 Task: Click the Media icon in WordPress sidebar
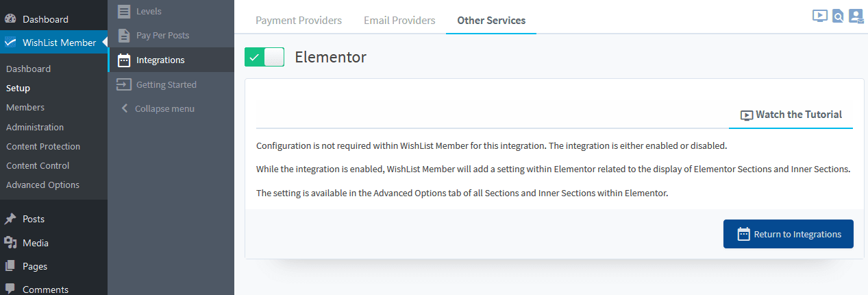coord(10,242)
